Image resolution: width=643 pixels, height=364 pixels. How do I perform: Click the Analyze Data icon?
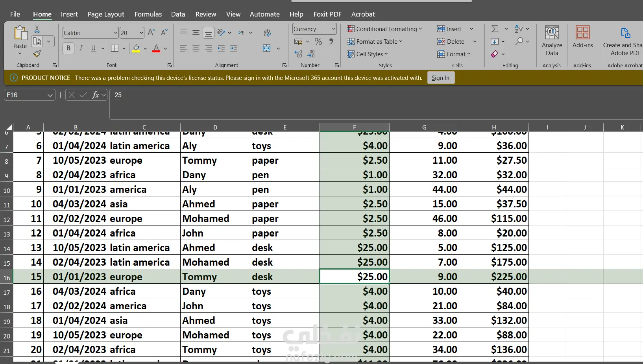point(552,33)
